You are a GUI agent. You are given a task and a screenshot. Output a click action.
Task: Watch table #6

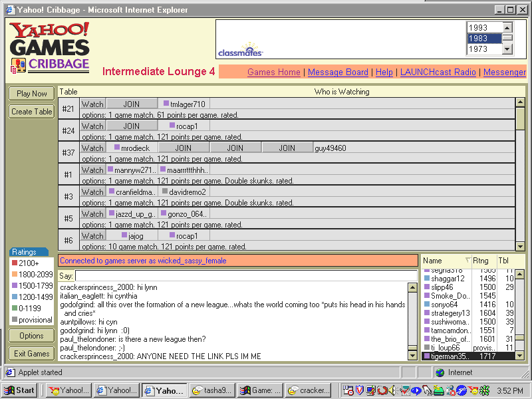(x=92, y=236)
